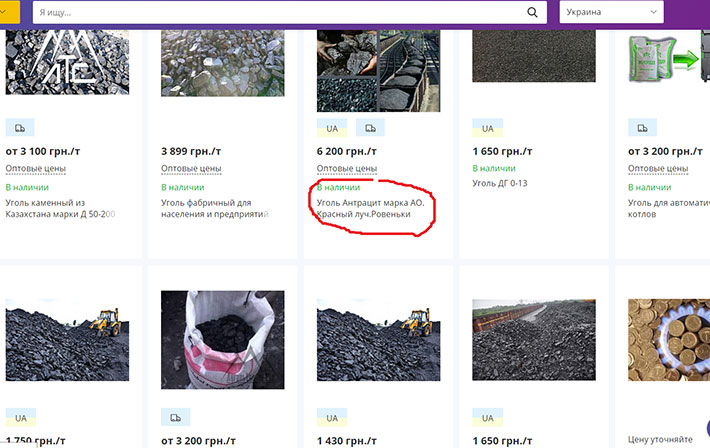This screenshot has height=448, width=710.
Task: Select price text '3 899 грн./т'
Action: click(191, 151)
